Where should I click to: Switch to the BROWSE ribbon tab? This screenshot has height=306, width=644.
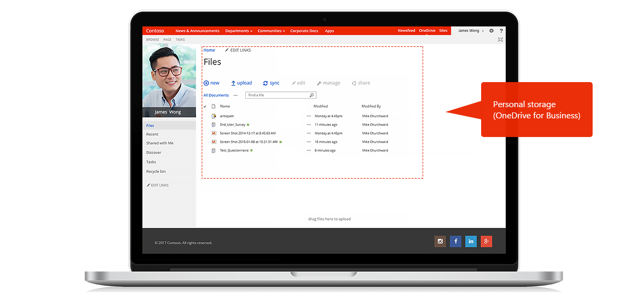[x=153, y=39]
